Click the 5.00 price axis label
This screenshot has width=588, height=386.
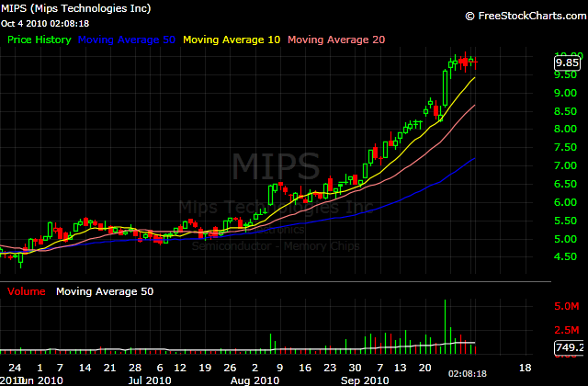566,239
